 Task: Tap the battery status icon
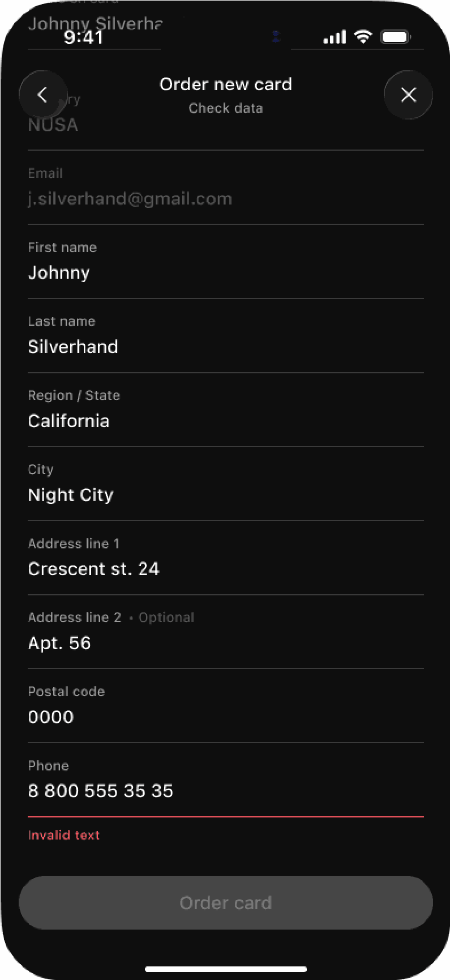click(x=396, y=37)
